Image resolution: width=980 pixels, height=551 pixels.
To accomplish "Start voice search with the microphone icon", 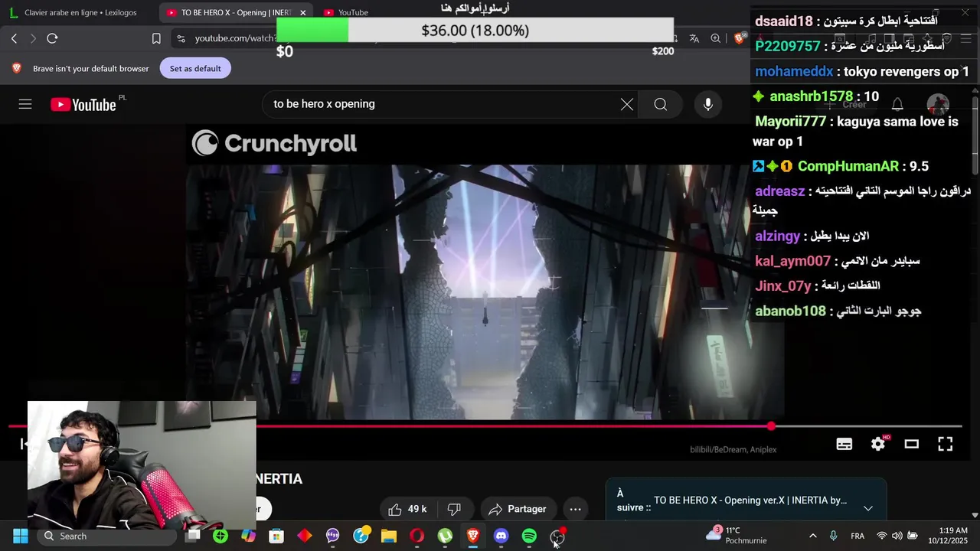I will pos(708,104).
